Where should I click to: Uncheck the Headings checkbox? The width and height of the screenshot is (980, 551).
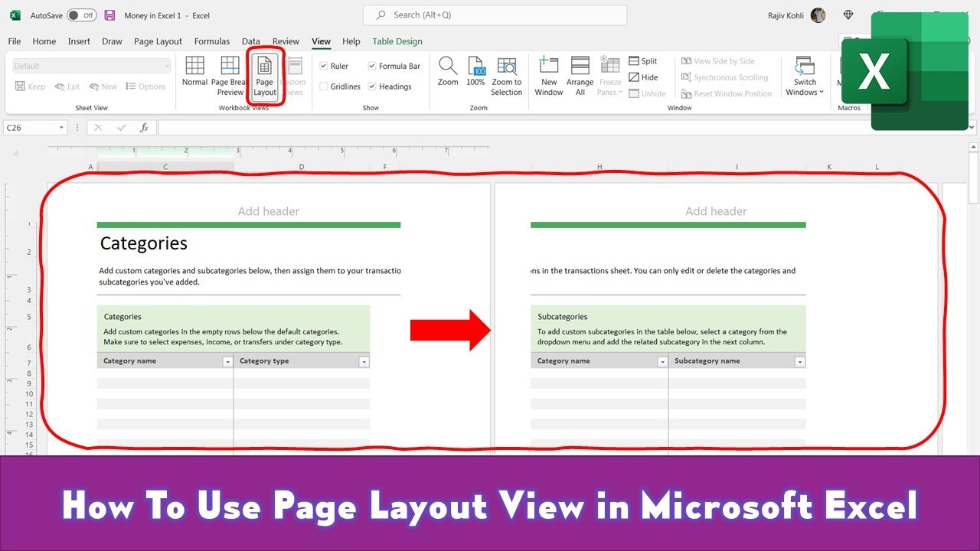coord(372,86)
